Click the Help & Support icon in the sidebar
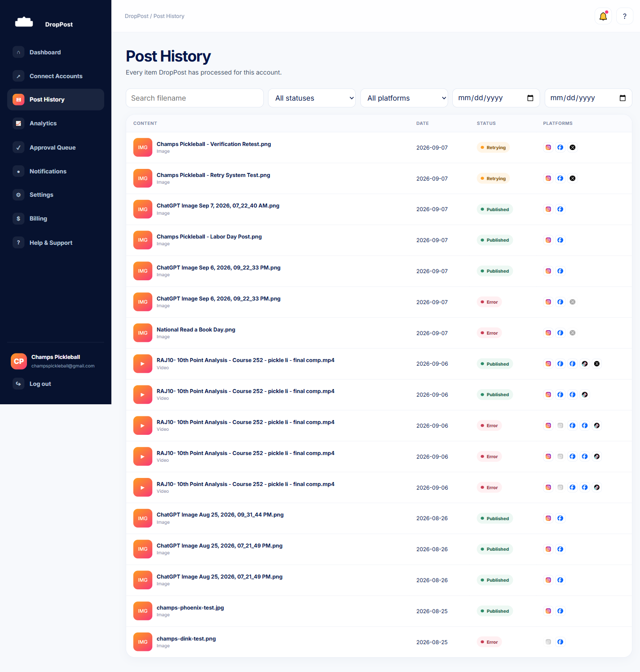This screenshot has height=672, width=640. tap(18, 243)
